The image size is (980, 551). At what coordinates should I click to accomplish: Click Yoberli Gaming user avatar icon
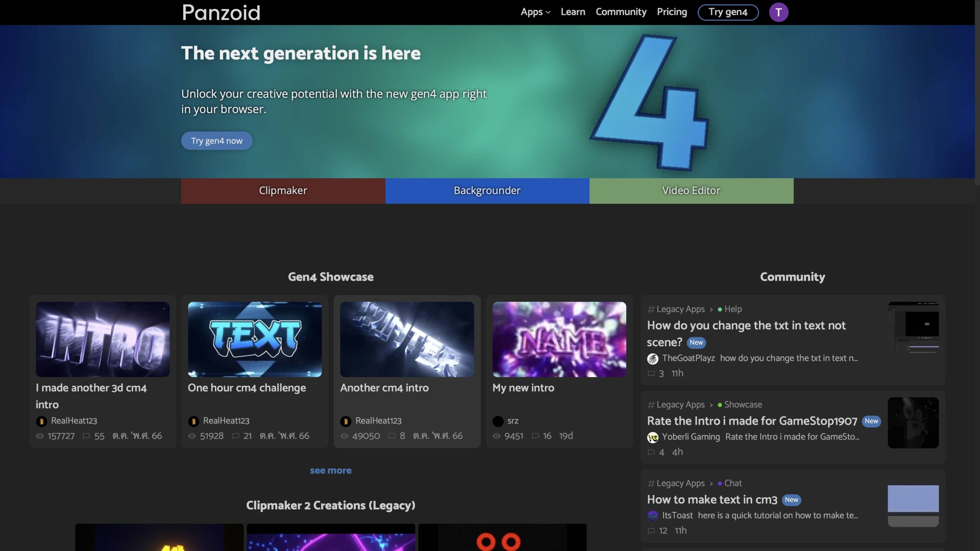click(x=652, y=437)
